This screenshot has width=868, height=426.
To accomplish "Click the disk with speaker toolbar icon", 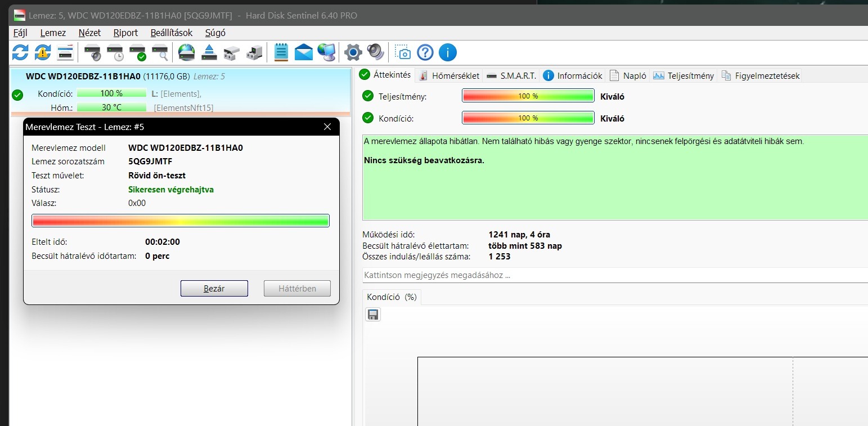I will click(x=93, y=52).
